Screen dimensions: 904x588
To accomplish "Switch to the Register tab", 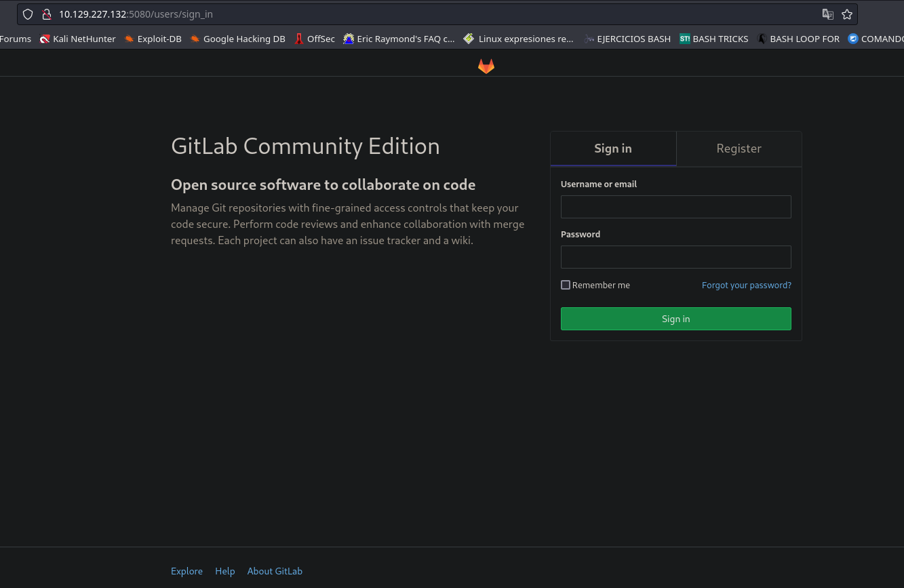I will 739,149.
